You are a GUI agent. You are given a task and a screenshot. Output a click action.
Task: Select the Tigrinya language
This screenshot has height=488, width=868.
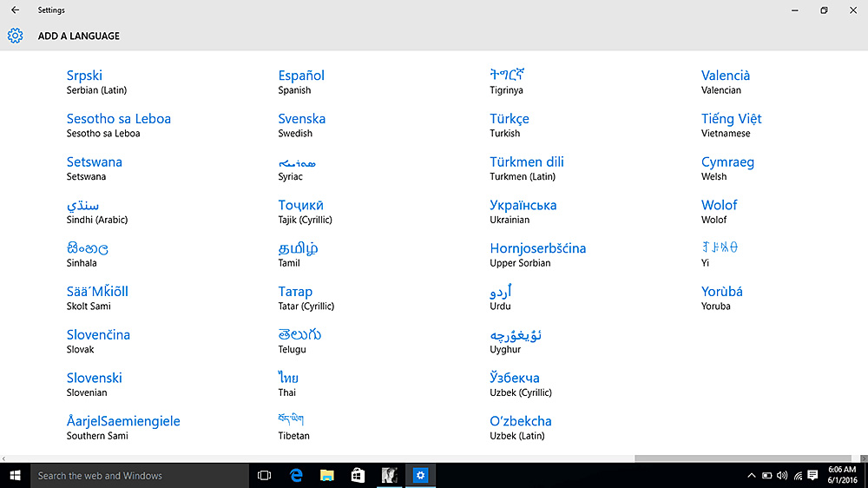click(507, 82)
